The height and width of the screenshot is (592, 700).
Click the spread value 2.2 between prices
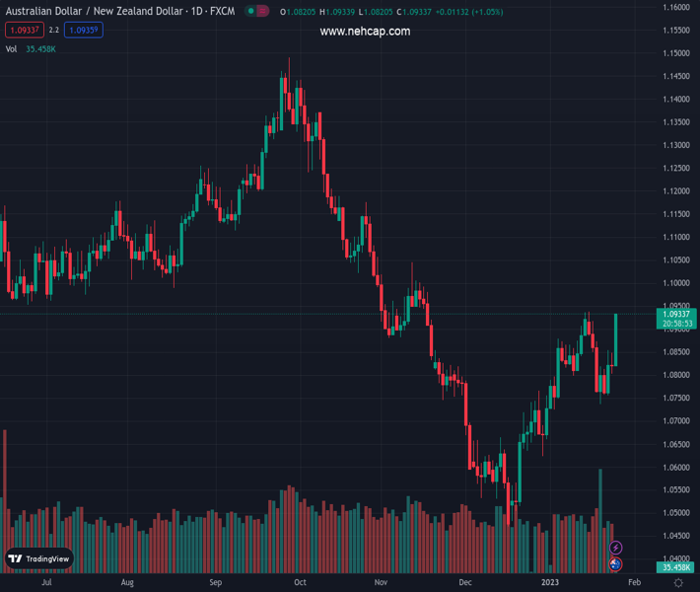click(54, 30)
